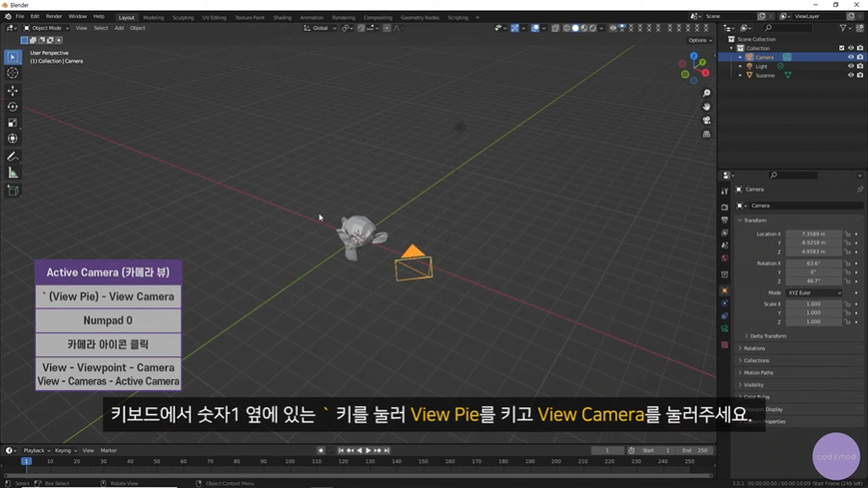Viewport: 868px width, 488px height.
Task: Hide Light in viewport via eye icon
Action: pos(851,65)
